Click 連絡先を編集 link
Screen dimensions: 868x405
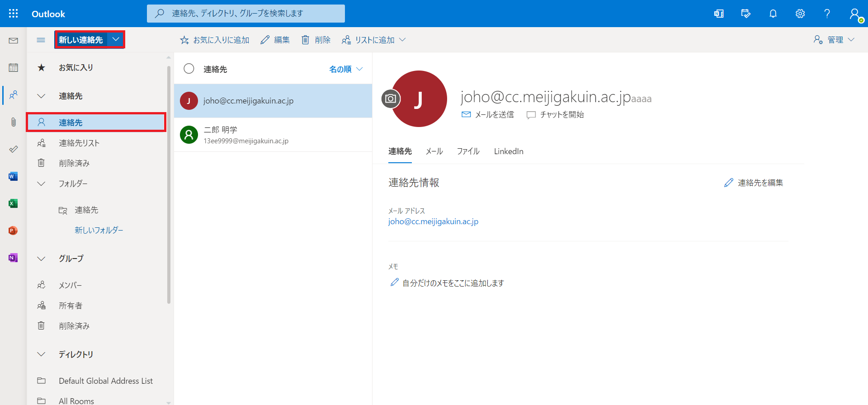click(x=754, y=183)
